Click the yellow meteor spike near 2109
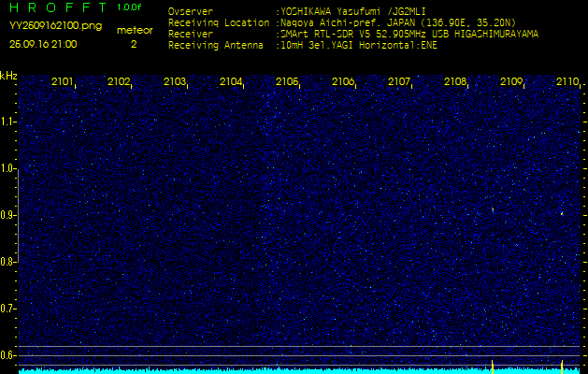This screenshot has width=588, height=374. point(493,365)
